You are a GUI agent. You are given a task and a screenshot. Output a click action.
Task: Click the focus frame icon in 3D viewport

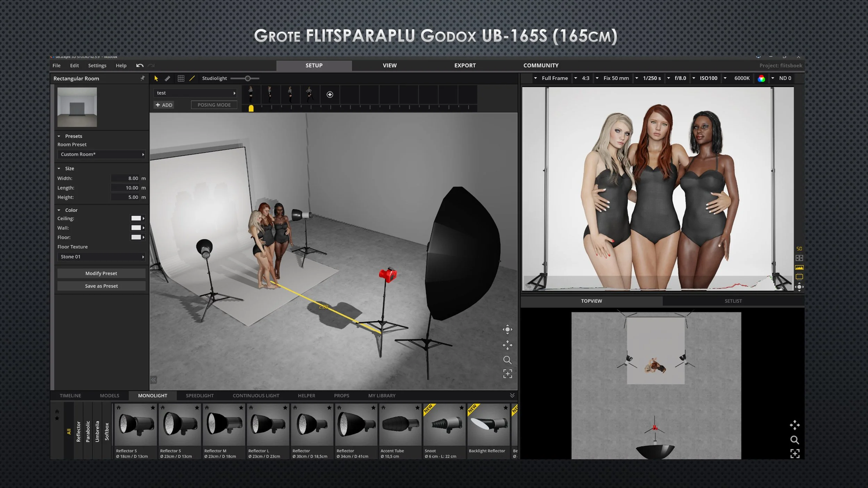(x=508, y=374)
